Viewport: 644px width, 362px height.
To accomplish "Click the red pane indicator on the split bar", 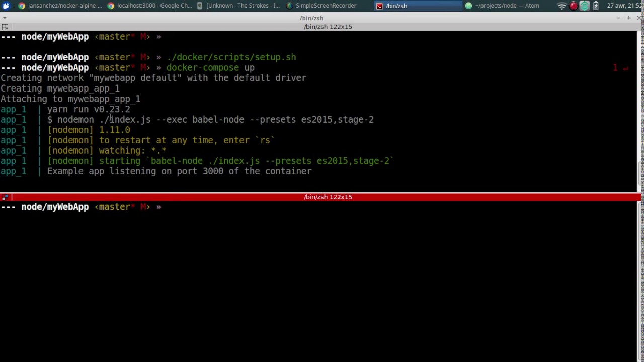I will tap(5, 197).
